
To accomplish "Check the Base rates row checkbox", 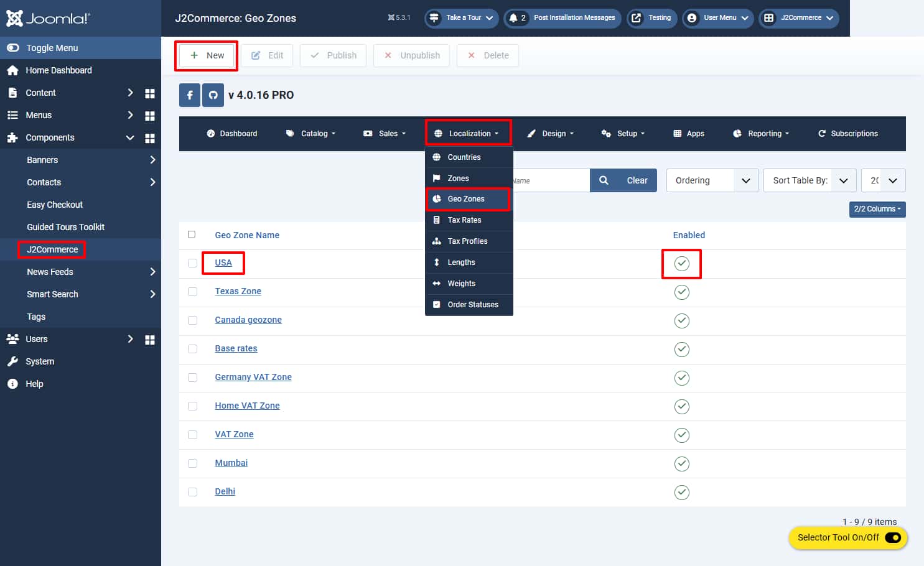I will tap(192, 349).
